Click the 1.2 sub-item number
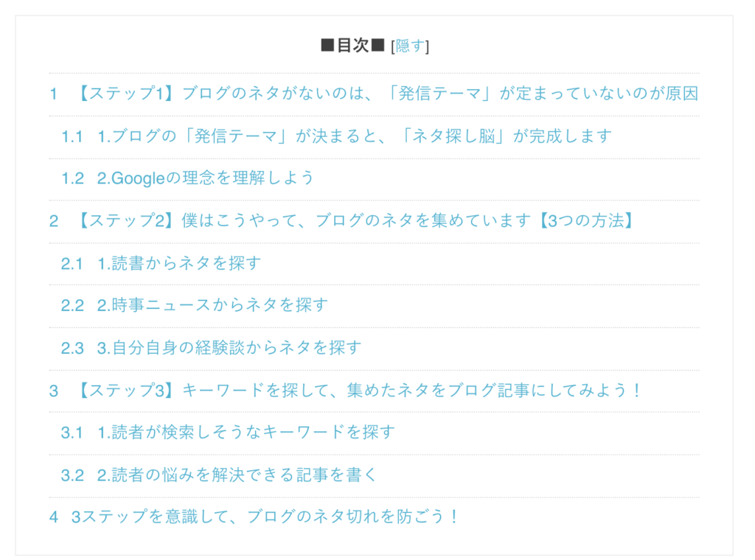755x560 pixels. [73, 178]
